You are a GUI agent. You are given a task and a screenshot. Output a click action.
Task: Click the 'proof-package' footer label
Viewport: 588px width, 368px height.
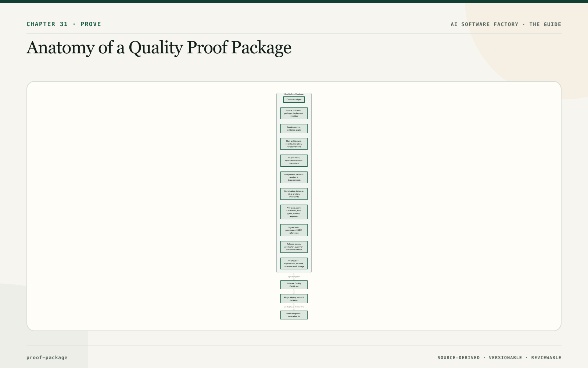pos(47,357)
